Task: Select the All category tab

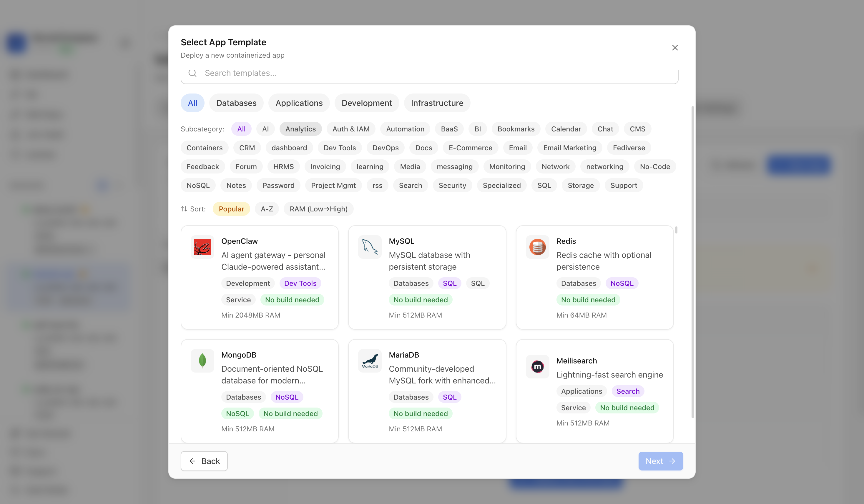Action: click(192, 103)
